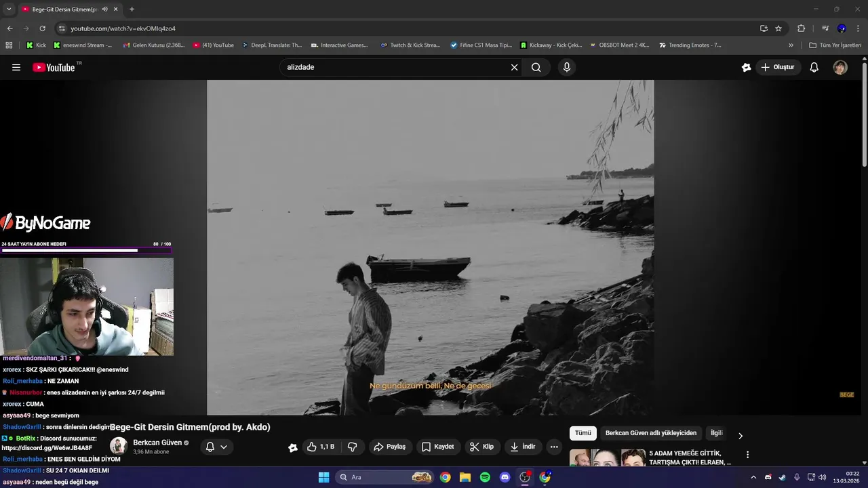The width and height of the screenshot is (868, 488).
Task: Clear the search text with the X
Action: point(514,67)
